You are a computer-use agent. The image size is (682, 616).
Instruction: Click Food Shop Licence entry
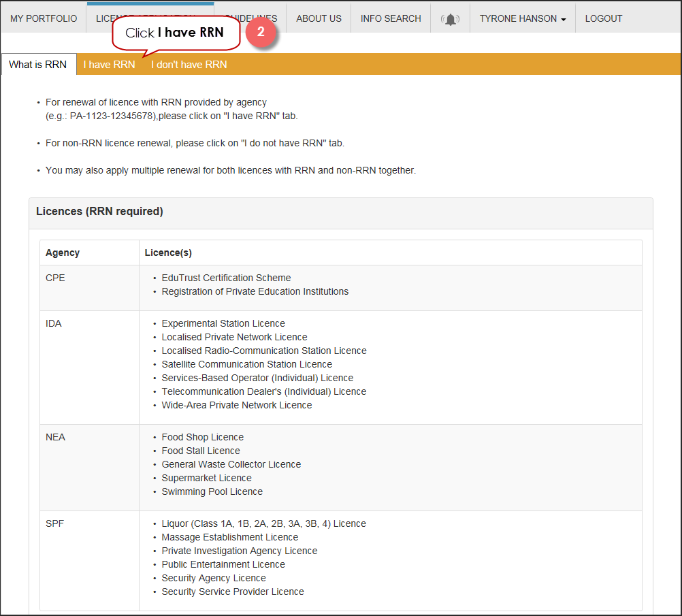[x=203, y=437]
